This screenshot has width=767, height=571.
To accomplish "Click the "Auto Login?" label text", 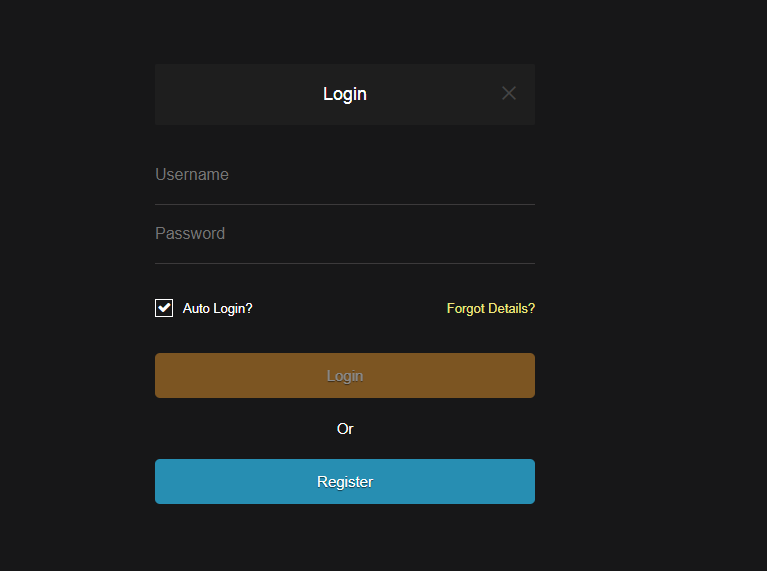I will coord(217,308).
